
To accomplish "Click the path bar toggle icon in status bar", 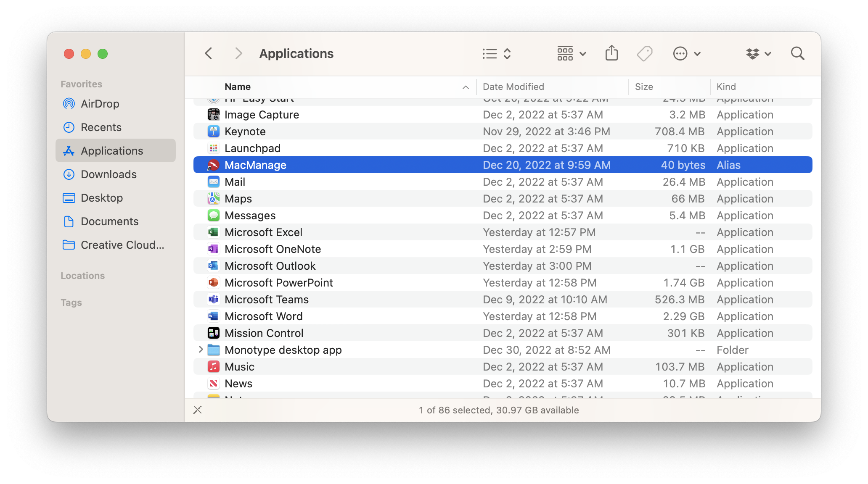I will point(198,410).
